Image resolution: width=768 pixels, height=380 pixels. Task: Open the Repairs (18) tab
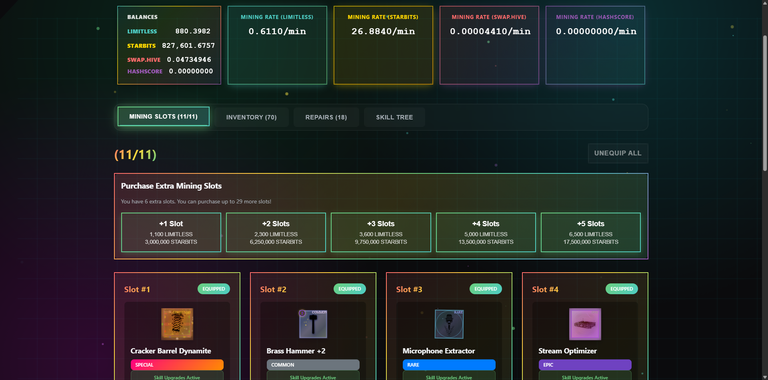point(326,118)
